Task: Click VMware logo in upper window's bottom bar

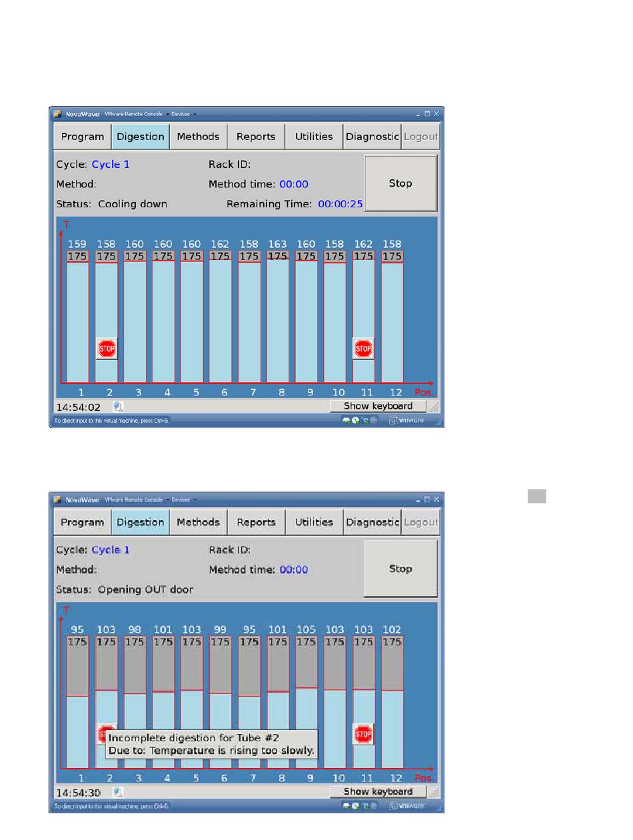Action: (x=406, y=421)
